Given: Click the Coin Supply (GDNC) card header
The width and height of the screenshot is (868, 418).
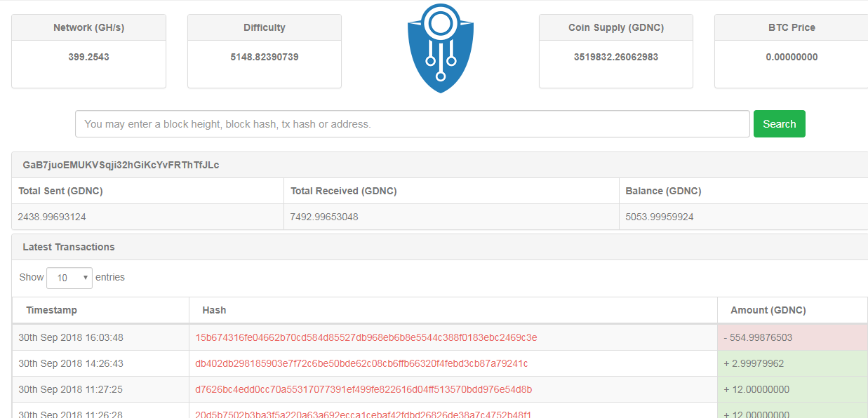Looking at the screenshot, I should click(616, 27).
